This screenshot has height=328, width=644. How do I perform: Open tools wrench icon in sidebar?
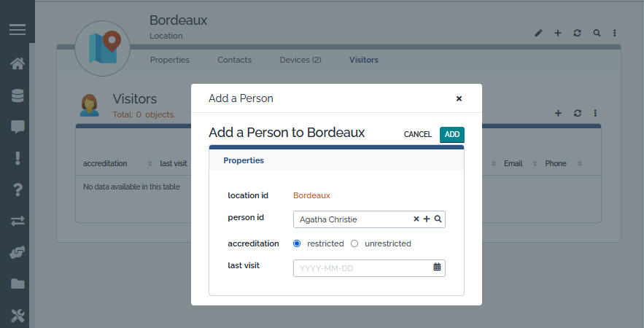(18, 316)
